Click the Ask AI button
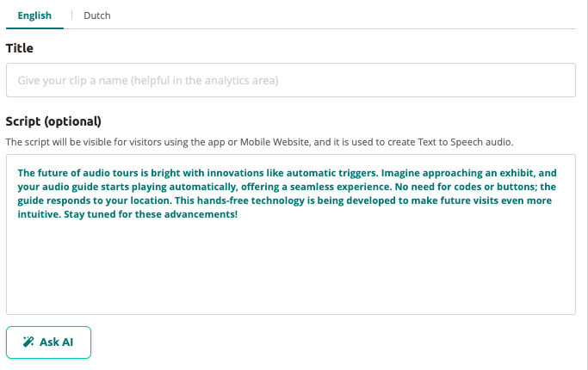This screenshot has height=370, width=588. click(x=48, y=342)
